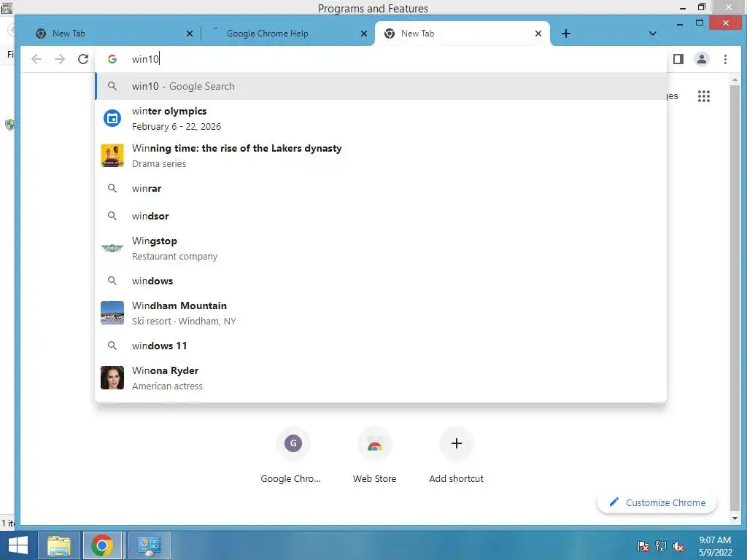
Task: Click the magnifier icon beside winrar
Action: [112, 188]
